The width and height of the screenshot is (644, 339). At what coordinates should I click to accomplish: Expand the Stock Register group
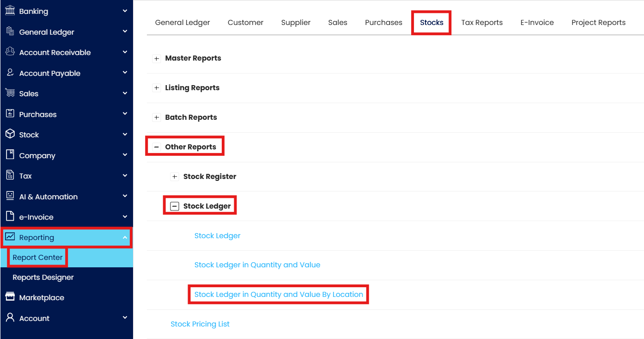tap(175, 177)
